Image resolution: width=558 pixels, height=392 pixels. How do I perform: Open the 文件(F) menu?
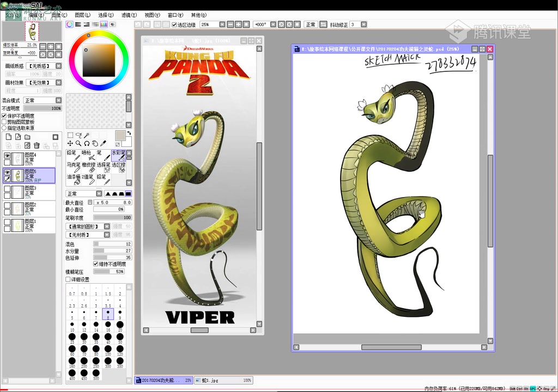click(x=13, y=15)
